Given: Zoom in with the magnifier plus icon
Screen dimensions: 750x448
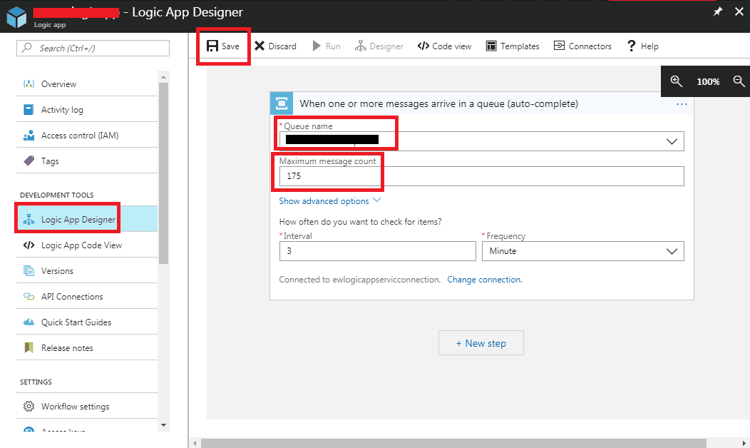Looking at the screenshot, I should coord(677,81).
